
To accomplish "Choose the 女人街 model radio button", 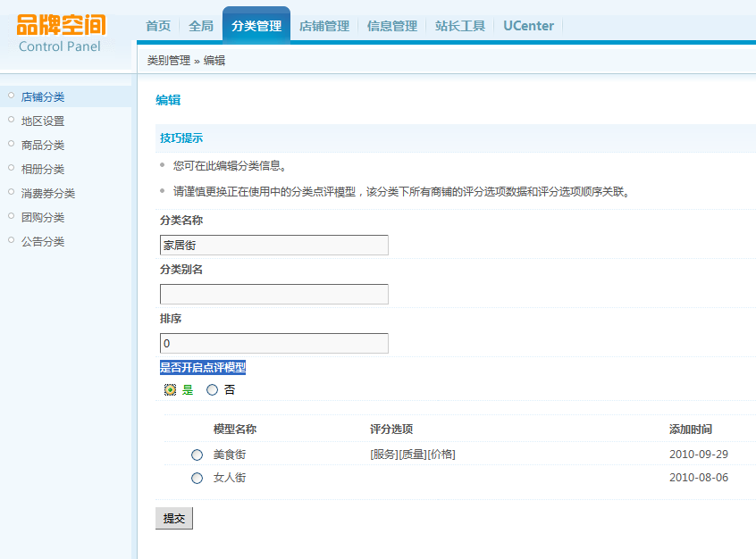I will pos(197,479).
